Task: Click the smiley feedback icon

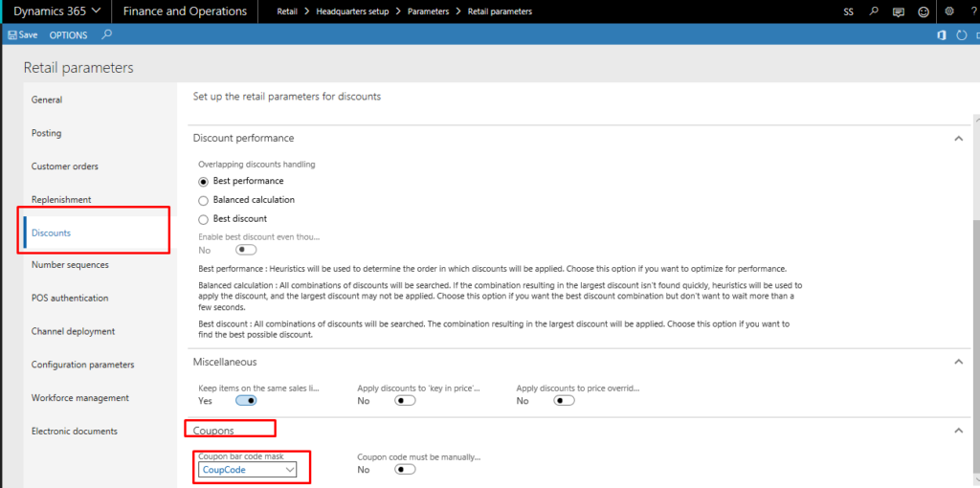Action: (923, 11)
